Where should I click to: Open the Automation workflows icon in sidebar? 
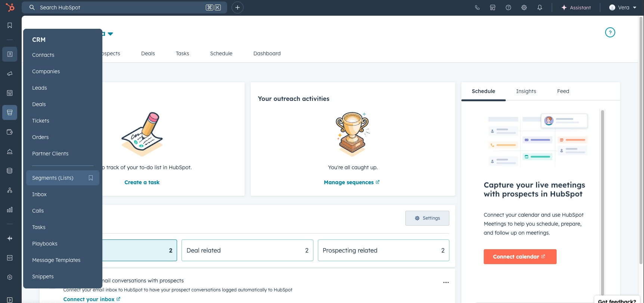pyautogui.click(x=10, y=190)
